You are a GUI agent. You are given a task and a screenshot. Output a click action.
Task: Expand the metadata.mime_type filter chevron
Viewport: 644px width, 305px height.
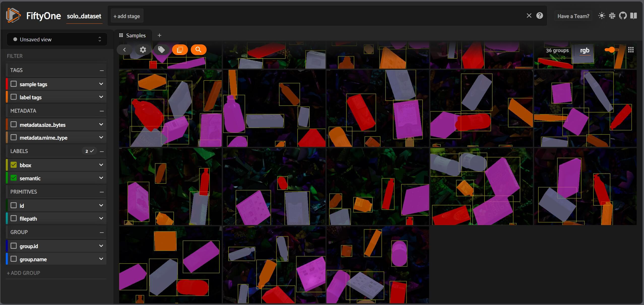click(x=101, y=137)
